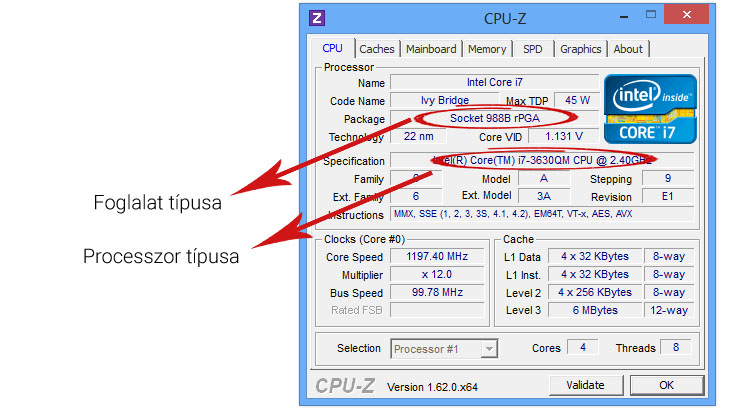Switch to the Caches tab
Viewport: 740px width, 408px height.
pyautogui.click(x=377, y=49)
